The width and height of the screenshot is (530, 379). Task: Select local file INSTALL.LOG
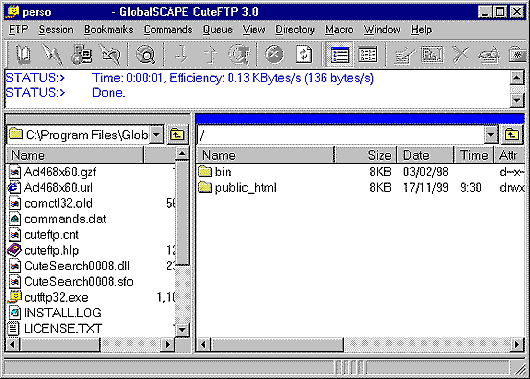coord(55,313)
